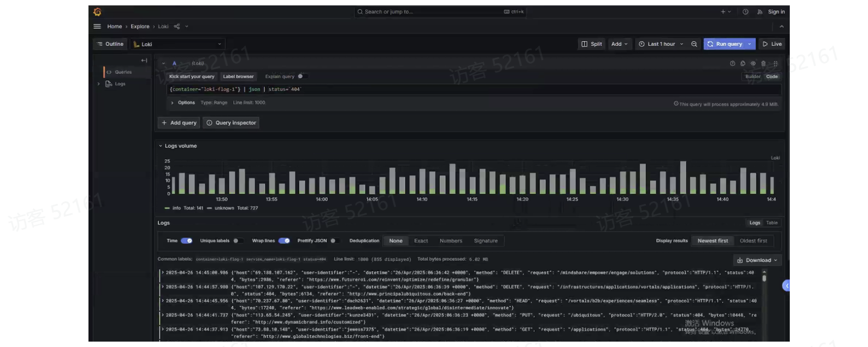Click into the LogQL query editor field
868x347 pixels.
pos(432,90)
